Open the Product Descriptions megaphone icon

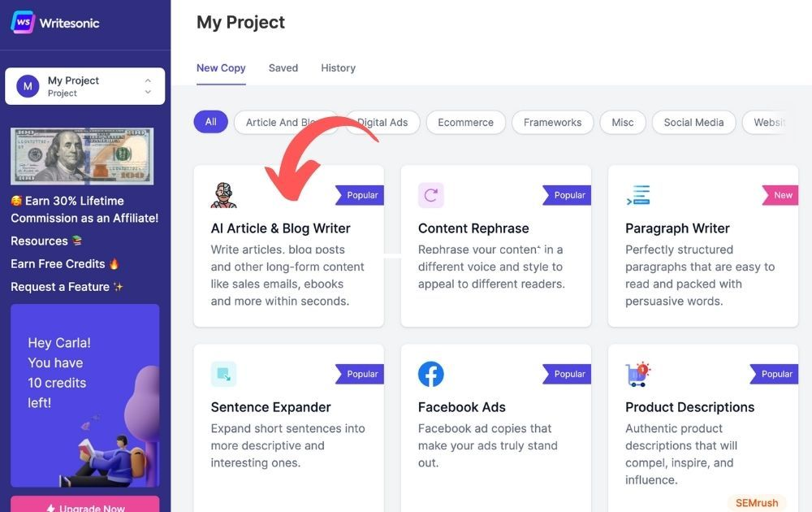point(637,374)
